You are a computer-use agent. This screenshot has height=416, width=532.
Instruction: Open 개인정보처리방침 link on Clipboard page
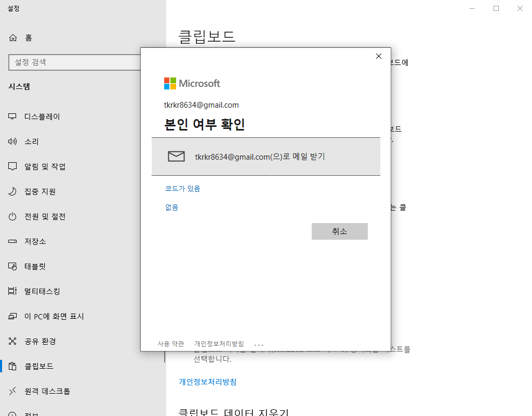pos(208,382)
